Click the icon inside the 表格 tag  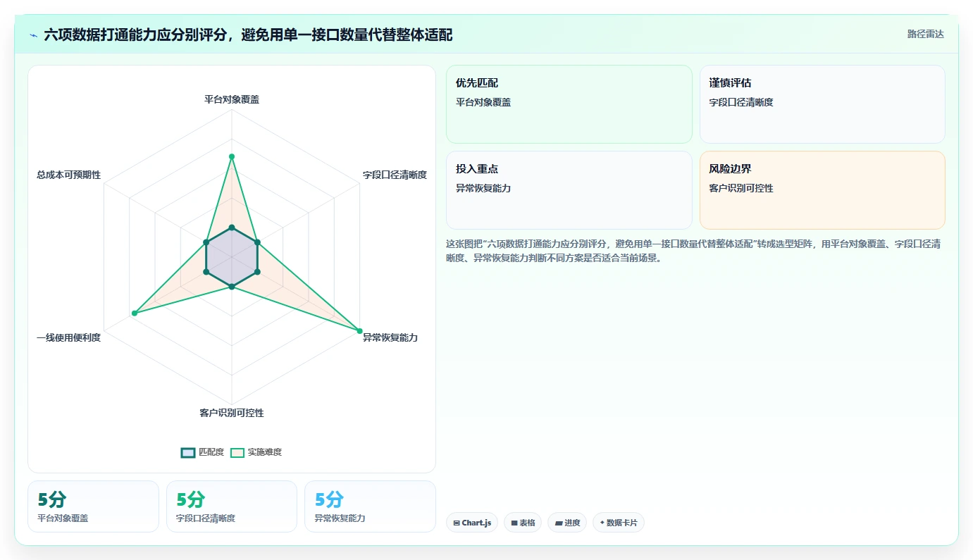(514, 523)
